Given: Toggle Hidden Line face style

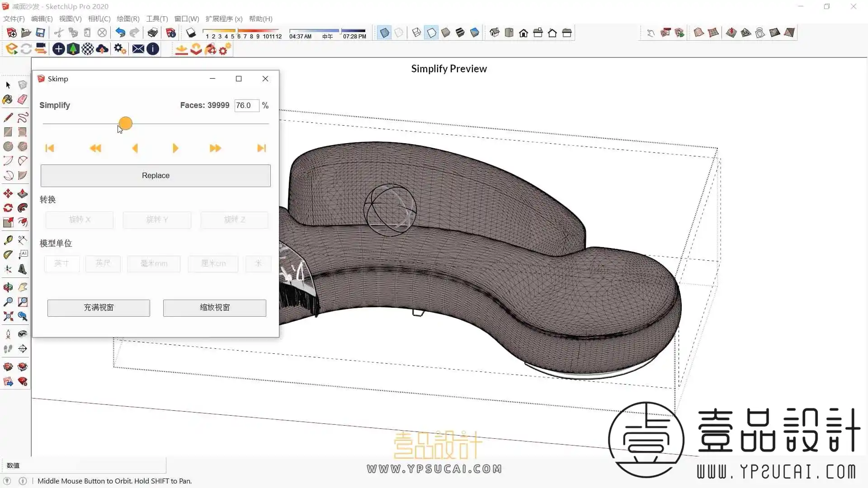Looking at the screenshot, I should coord(431,33).
